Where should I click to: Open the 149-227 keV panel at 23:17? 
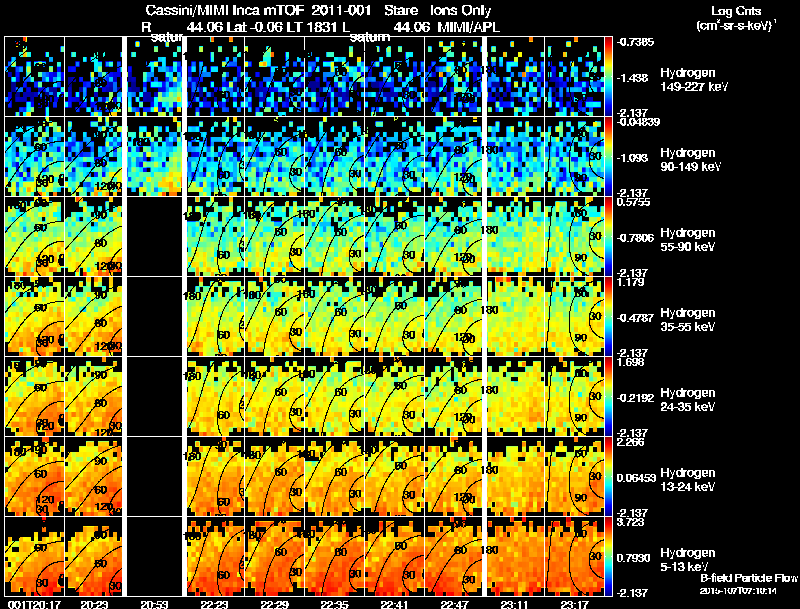point(574,77)
